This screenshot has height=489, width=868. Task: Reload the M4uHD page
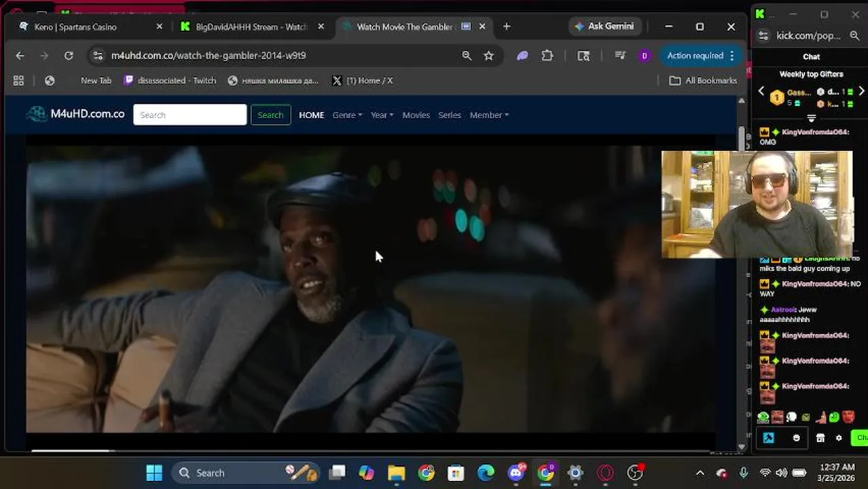[x=69, y=56]
